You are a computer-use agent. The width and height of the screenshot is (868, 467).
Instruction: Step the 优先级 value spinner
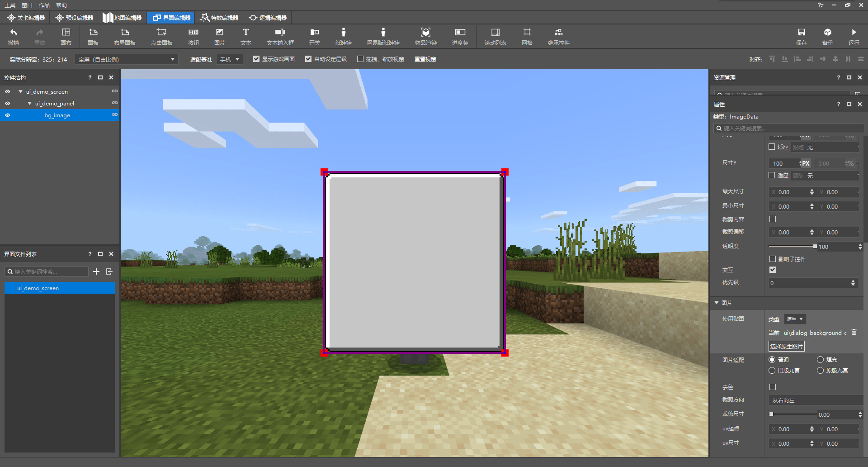point(853,283)
